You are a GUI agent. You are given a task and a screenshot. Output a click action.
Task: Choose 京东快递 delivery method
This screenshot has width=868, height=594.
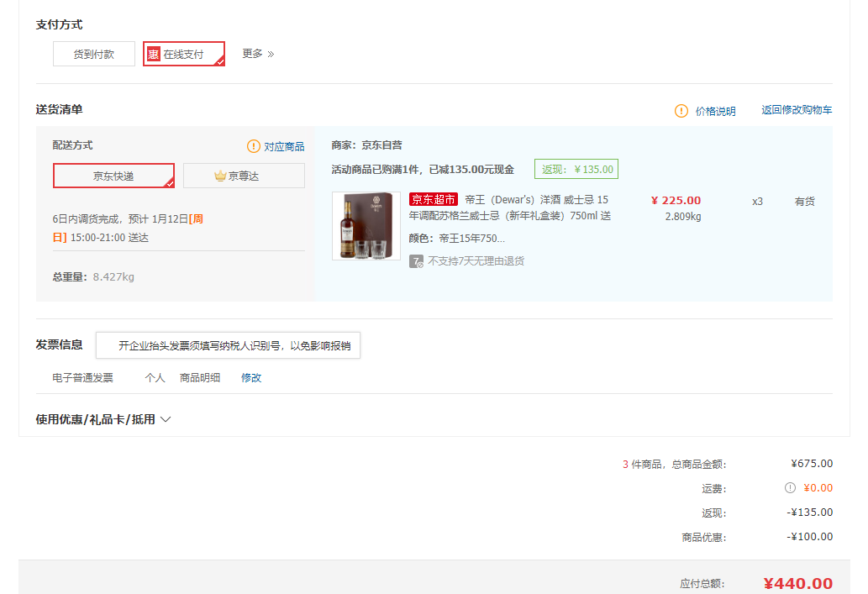point(114,176)
